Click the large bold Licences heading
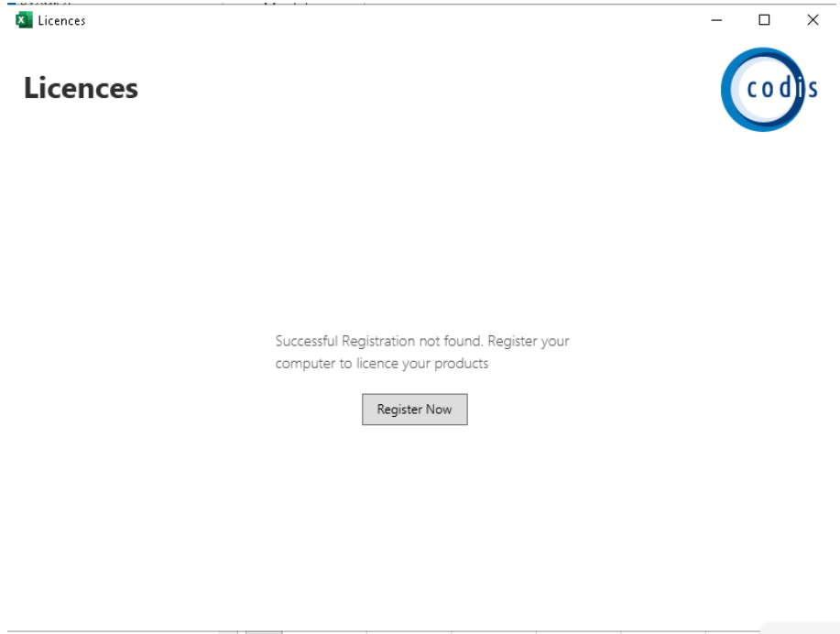The height and width of the screenshot is (634, 840). pyautogui.click(x=81, y=88)
